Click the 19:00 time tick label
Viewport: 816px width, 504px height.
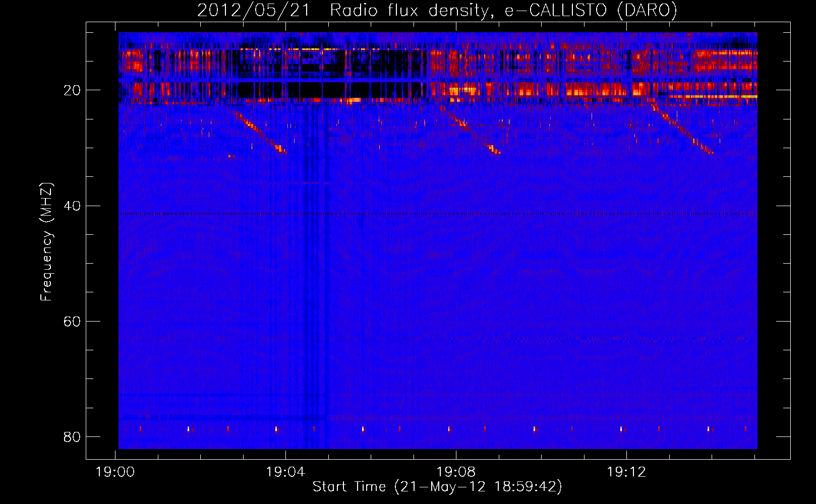pyautogui.click(x=115, y=472)
